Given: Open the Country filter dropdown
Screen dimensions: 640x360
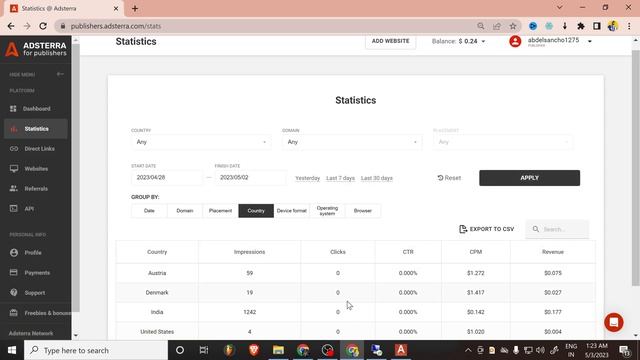Looking at the screenshot, I should click(201, 142).
